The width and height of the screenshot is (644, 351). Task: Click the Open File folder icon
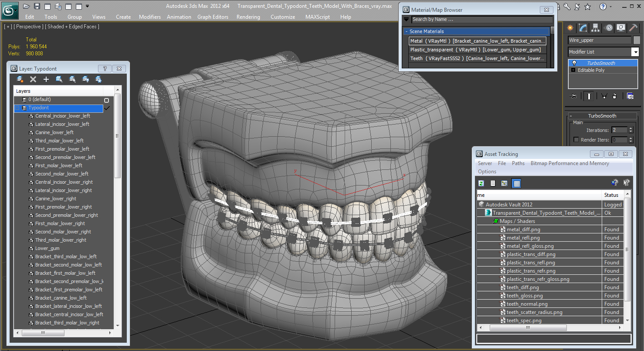tap(27, 6)
